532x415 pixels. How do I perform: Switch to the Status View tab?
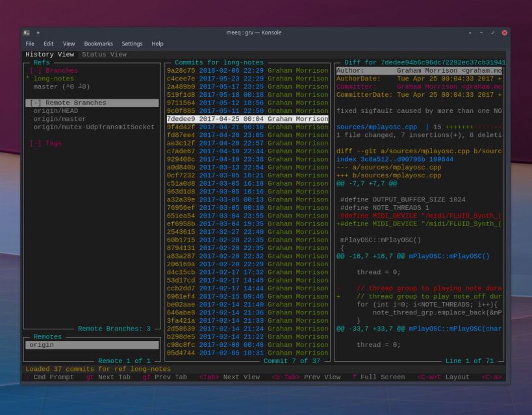[x=104, y=55]
